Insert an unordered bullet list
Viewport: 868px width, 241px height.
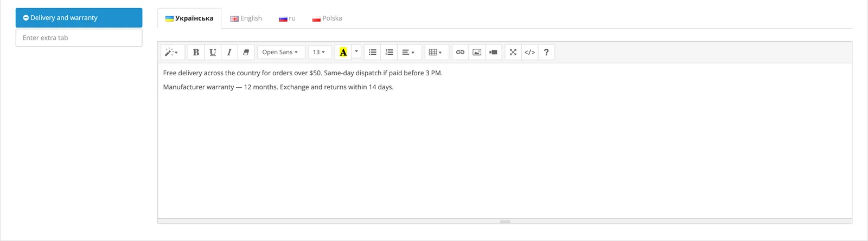372,52
